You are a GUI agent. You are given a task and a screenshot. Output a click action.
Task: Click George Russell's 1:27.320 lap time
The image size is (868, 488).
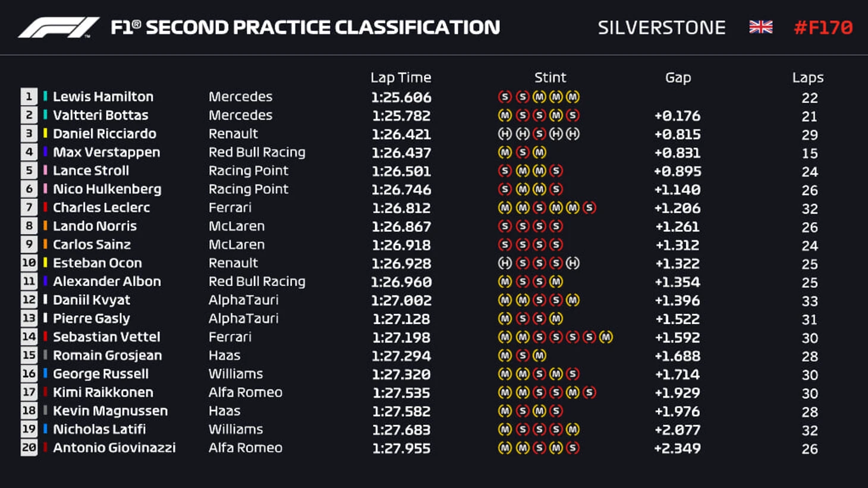click(401, 374)
